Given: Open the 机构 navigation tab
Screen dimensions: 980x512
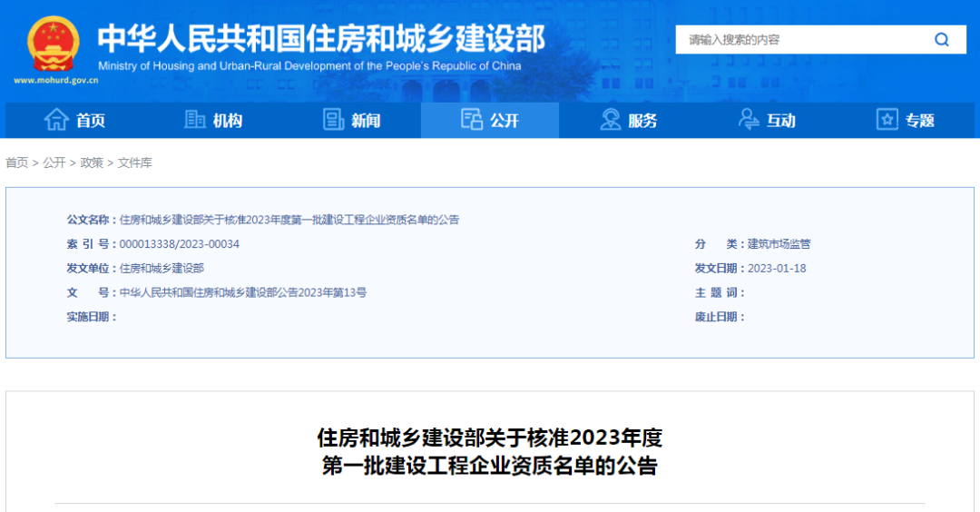Looking at the screenshot, I should coord(214,120).
